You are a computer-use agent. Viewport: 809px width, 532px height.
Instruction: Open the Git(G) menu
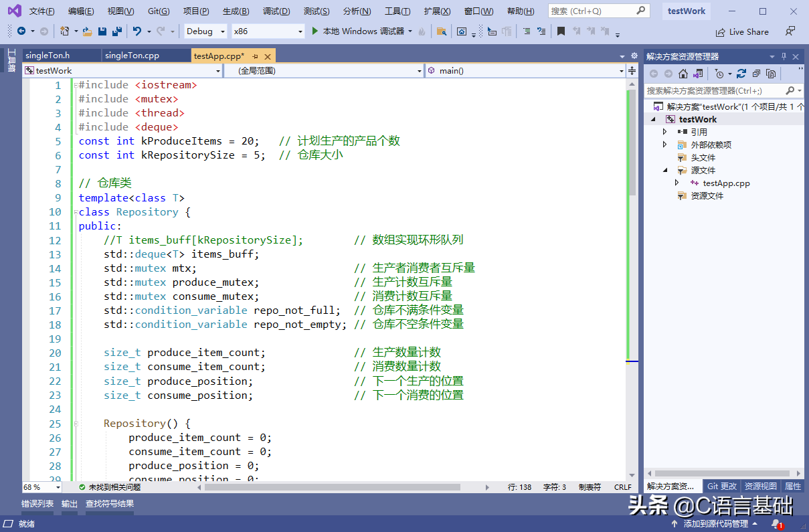(x=159, y=11)
